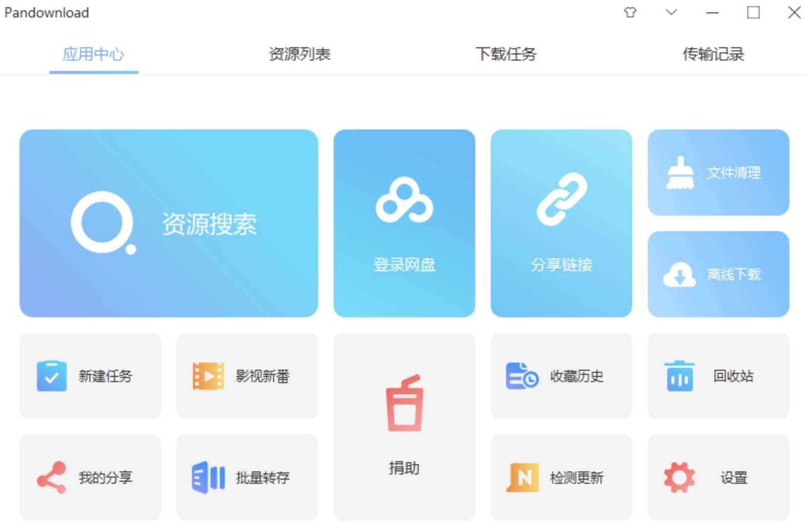Select the 登录网盘 label

[404, 265]
